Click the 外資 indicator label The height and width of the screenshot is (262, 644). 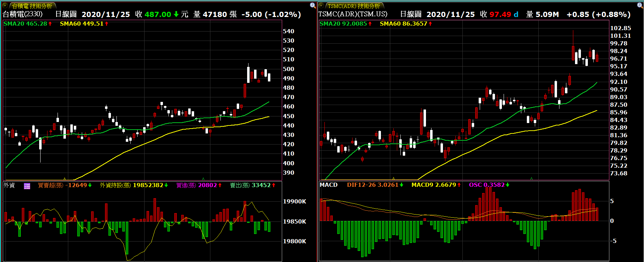9,185
